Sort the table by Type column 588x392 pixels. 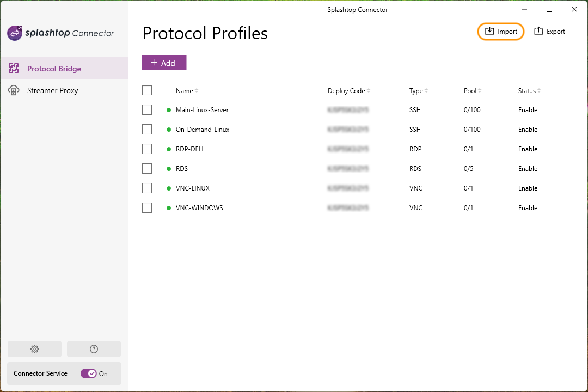pos(419,91)
